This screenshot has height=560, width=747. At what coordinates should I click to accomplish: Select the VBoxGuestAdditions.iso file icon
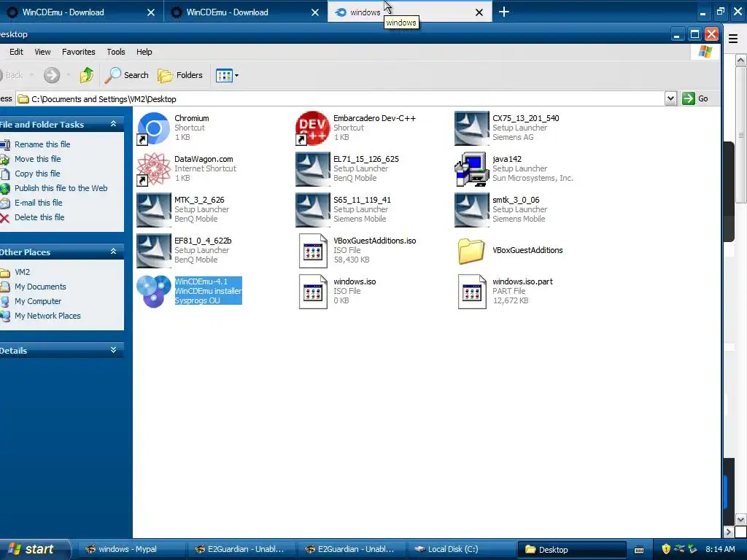pyautogui.click(x=312, y=251)
